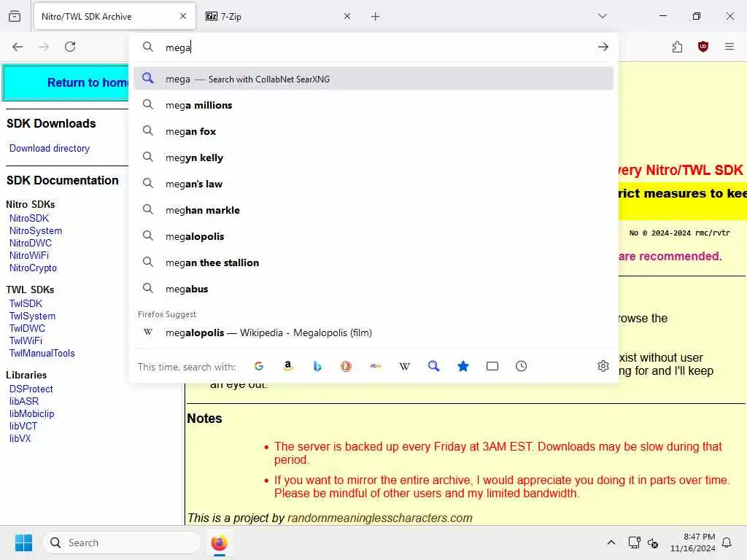Image resolution: width=747 pixels, height=560 pixels.
Task: Open search settings gear icon
Action: (603, 366)
